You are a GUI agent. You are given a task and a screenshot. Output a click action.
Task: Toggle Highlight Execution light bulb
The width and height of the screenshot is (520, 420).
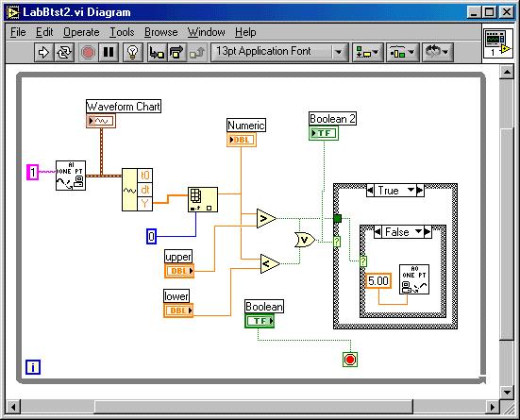(x=133, y=53)
